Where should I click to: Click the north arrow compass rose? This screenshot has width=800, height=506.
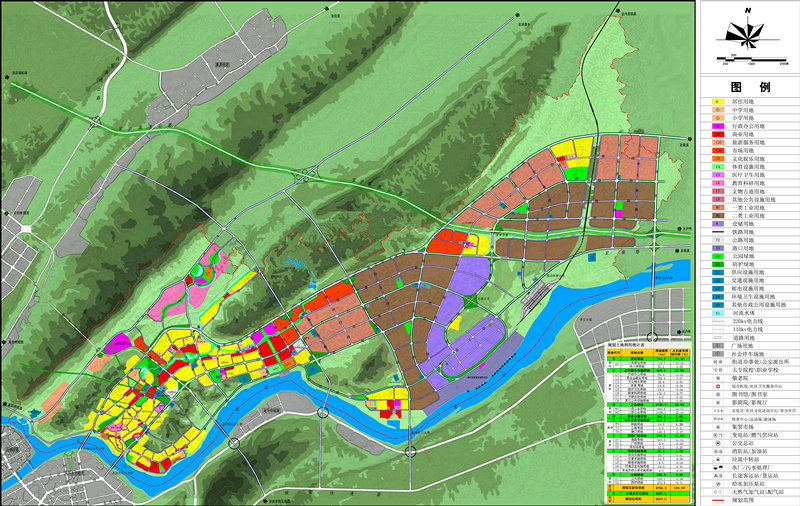tap(748, 35)
